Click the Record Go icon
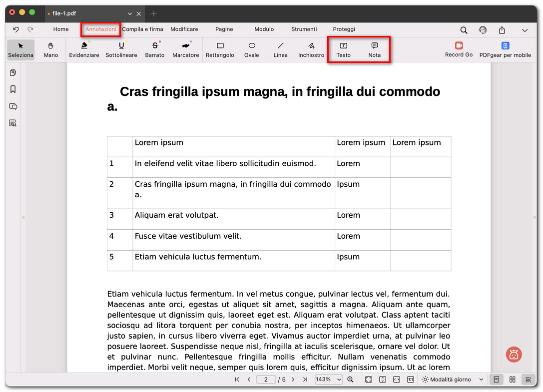Screen dimensions: 543x392 coord(459,49)
